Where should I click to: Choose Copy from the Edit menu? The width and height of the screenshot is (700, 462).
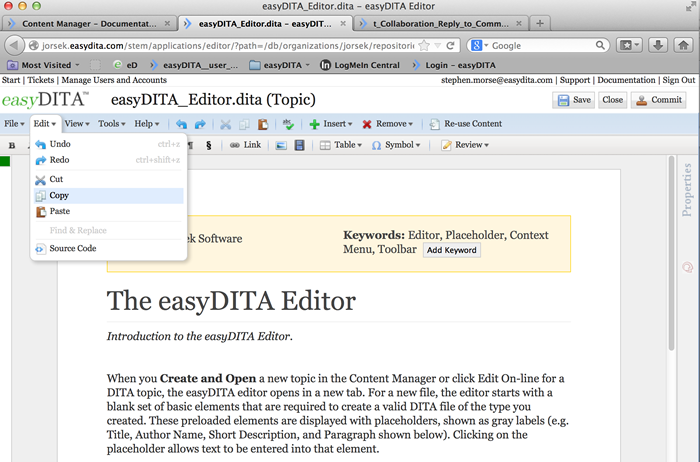[x=108, y=196]
